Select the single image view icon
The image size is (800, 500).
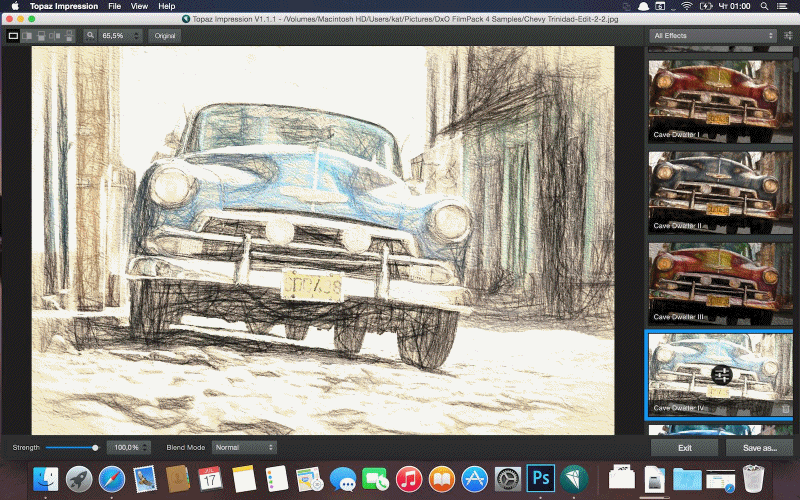pyautogui.click(x=14, y=36)
